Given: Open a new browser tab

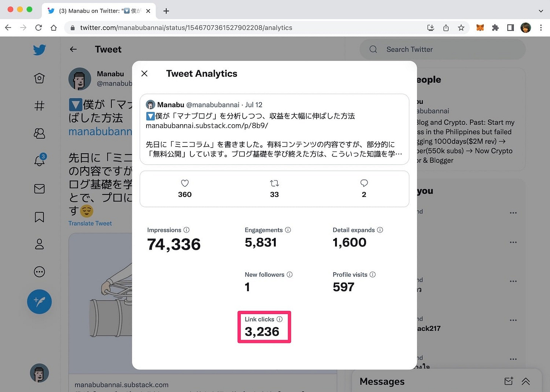Looking at the screenshot, I should [166, 11].
